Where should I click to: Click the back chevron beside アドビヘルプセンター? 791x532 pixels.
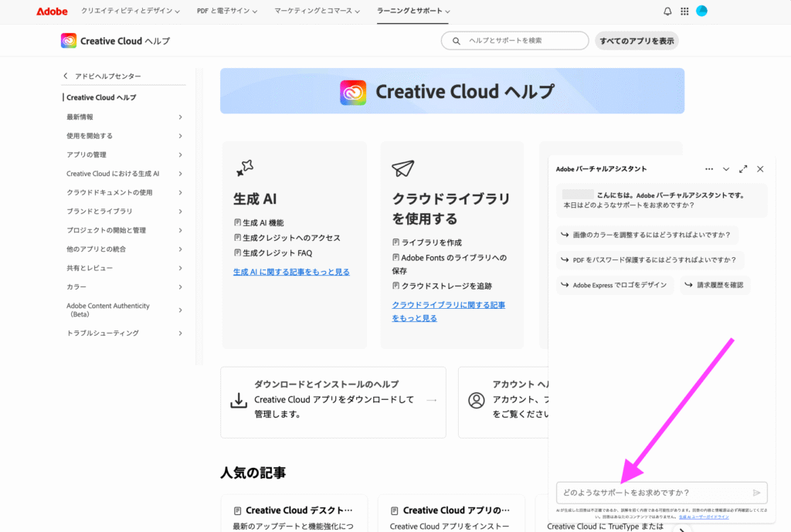pyautogui.click(x=66, y=76)
